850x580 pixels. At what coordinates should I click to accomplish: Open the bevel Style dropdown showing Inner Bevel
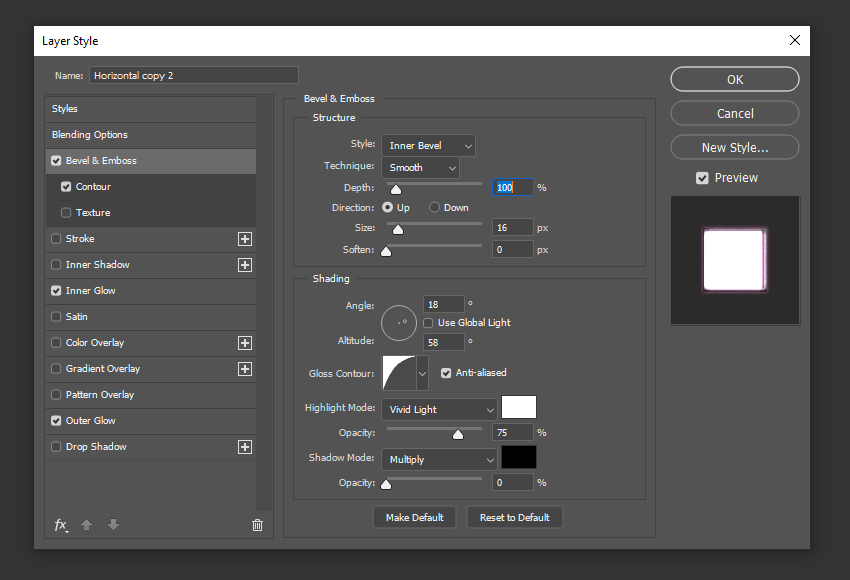[x=428, y=145]
